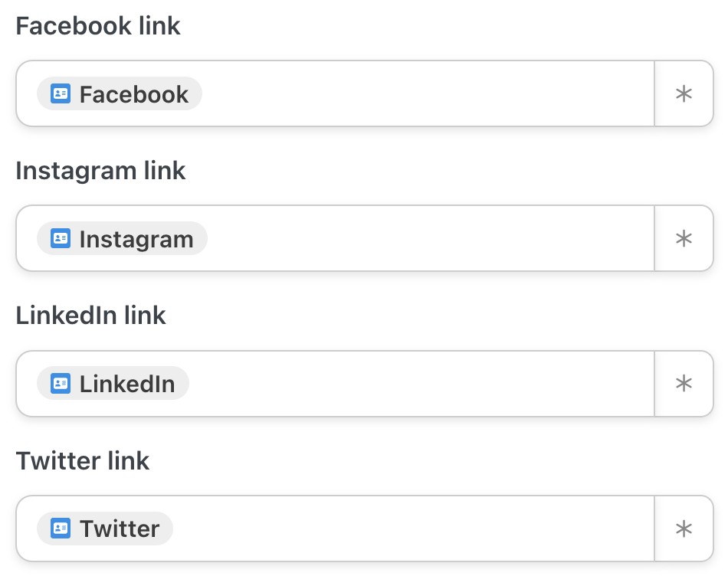
Task: Click the contact card icon in Twitter token
Action: point(61,529)
